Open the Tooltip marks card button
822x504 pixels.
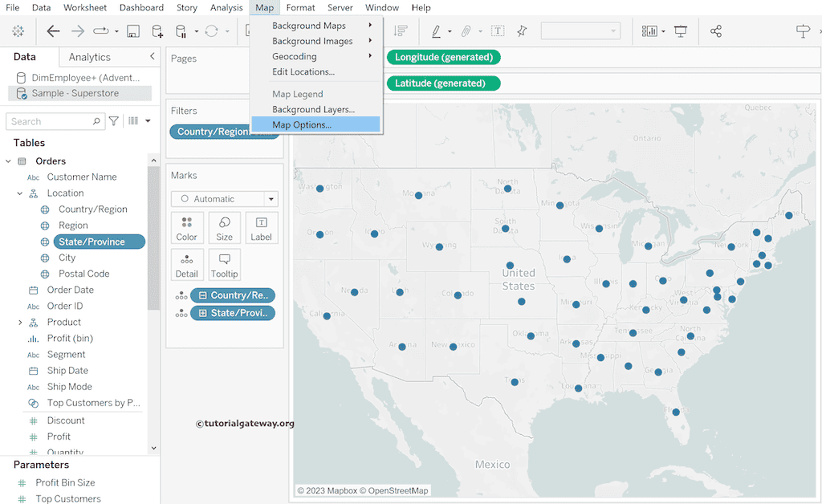(x=225, y=265)
